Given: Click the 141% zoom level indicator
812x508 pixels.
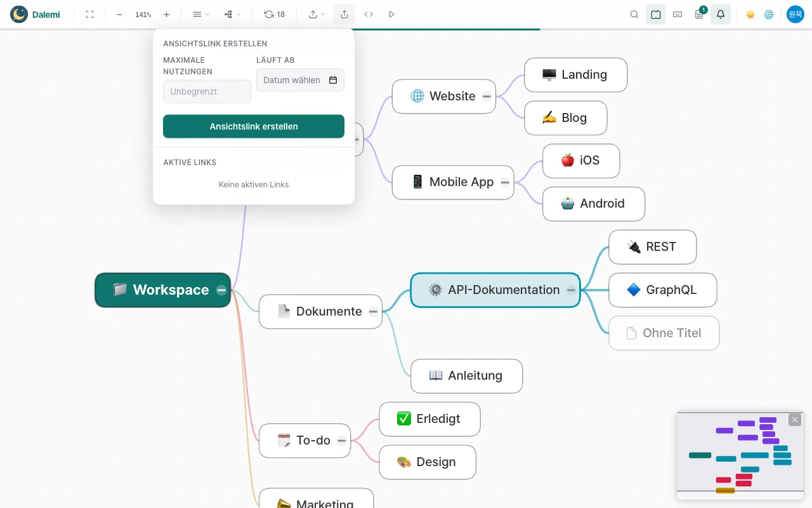Looking at the screenshot, I should 143,14.
